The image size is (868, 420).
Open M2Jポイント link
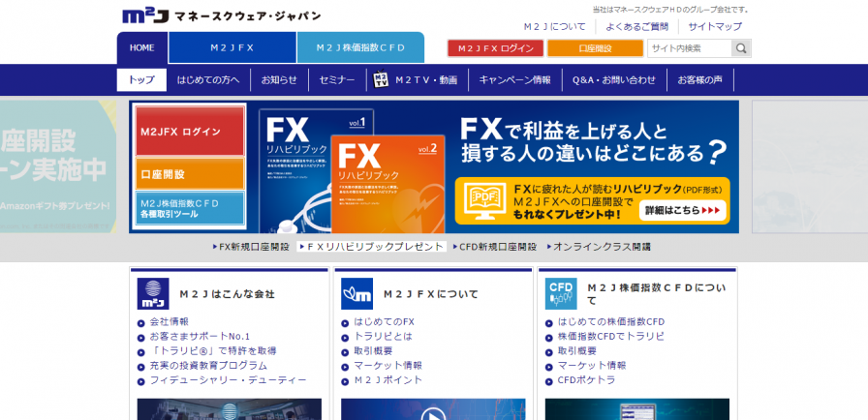pos(388,380)
